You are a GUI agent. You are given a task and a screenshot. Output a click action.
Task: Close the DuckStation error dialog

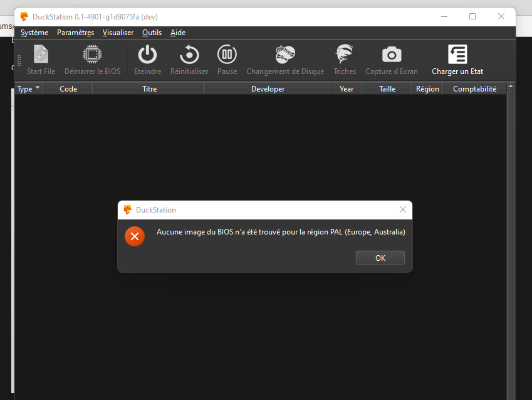(403, 209)
